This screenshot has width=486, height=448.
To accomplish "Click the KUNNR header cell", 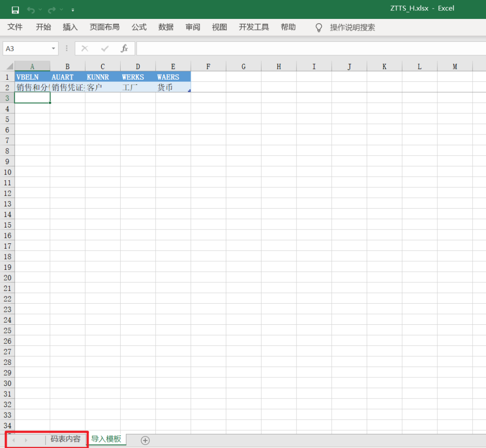I will 103,77.
